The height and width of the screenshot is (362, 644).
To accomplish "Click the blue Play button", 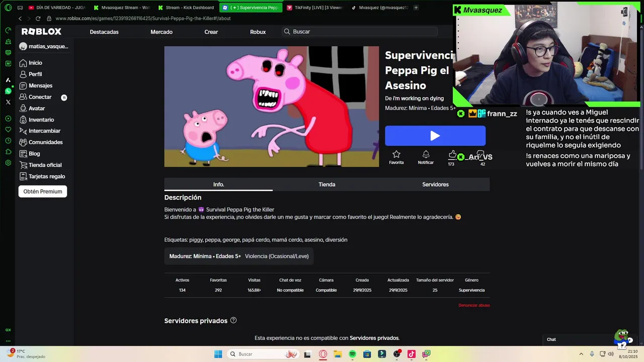I will pyautogui.click(x=435, y=136).
